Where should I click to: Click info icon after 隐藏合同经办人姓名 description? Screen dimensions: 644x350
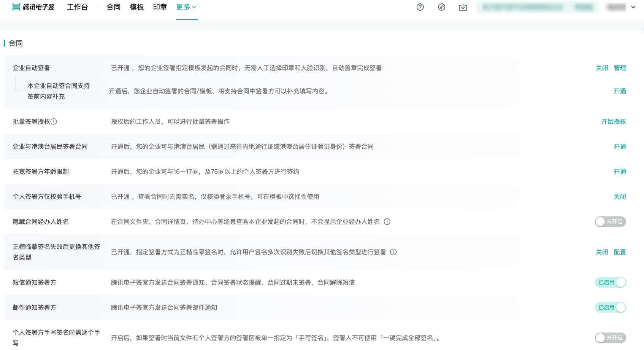tap(387, 222)
